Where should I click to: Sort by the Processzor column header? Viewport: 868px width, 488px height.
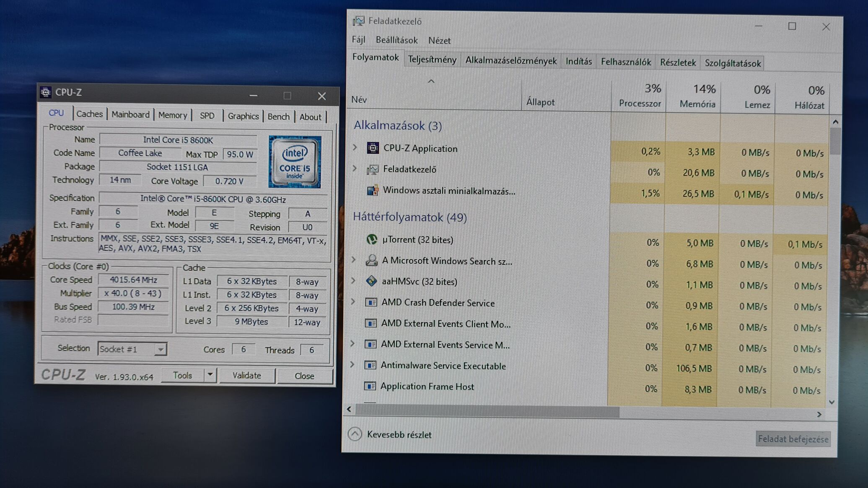tap(639, 96)
